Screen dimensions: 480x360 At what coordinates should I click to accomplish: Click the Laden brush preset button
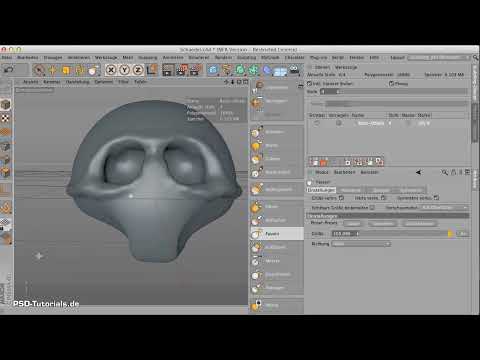[354, 223]
